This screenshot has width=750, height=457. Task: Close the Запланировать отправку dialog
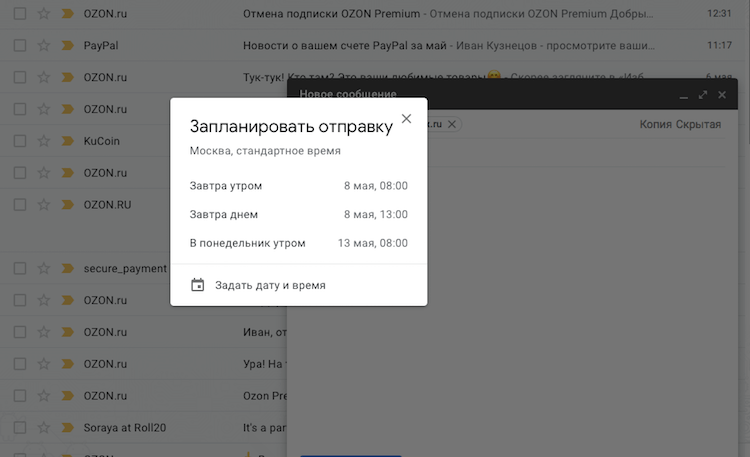(x=406, y=119)
